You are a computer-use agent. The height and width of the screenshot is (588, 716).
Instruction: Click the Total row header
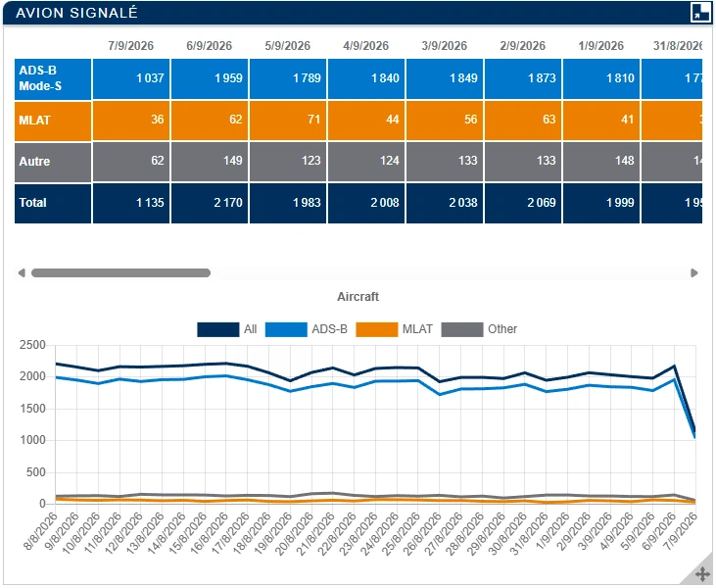pos(53,203)
